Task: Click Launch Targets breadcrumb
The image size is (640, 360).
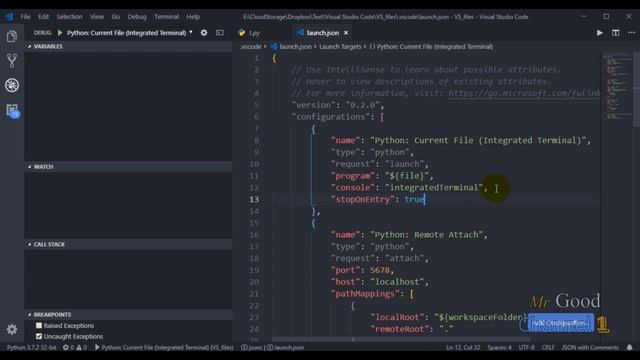Action: [x=340, y=47]
